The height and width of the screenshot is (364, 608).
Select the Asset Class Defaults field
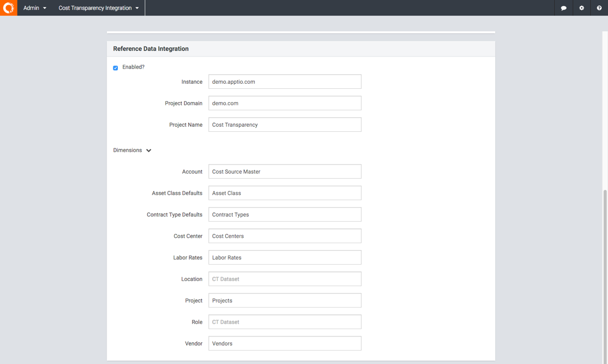click(x=284, y=193)
